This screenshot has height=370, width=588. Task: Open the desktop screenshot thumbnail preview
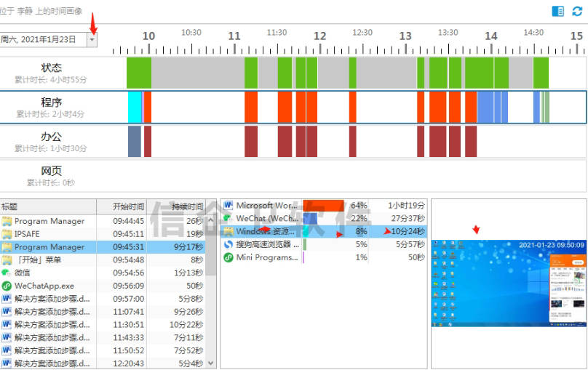click(509, 282)
